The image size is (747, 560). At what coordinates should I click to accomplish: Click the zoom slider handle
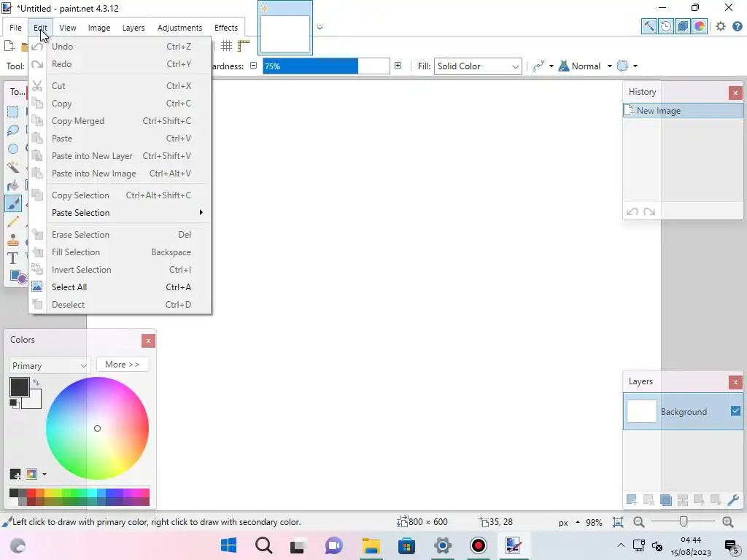coord(684,522)
